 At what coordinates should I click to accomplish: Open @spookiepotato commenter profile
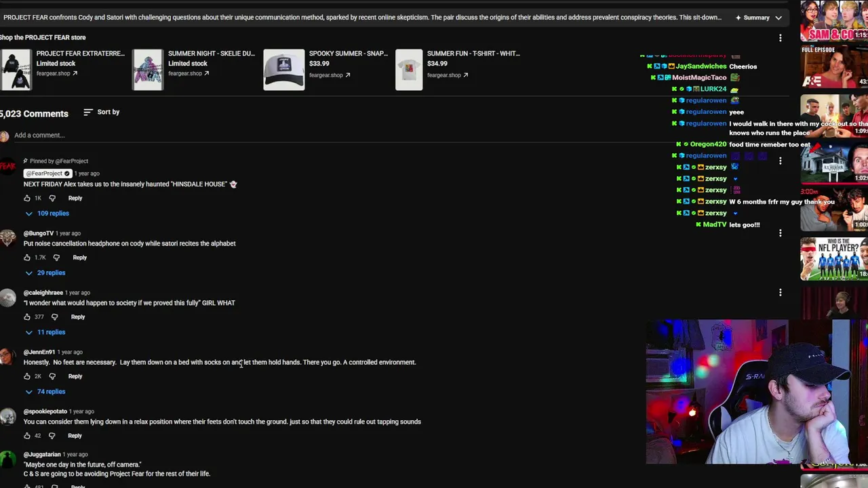[x=45, y=411]
